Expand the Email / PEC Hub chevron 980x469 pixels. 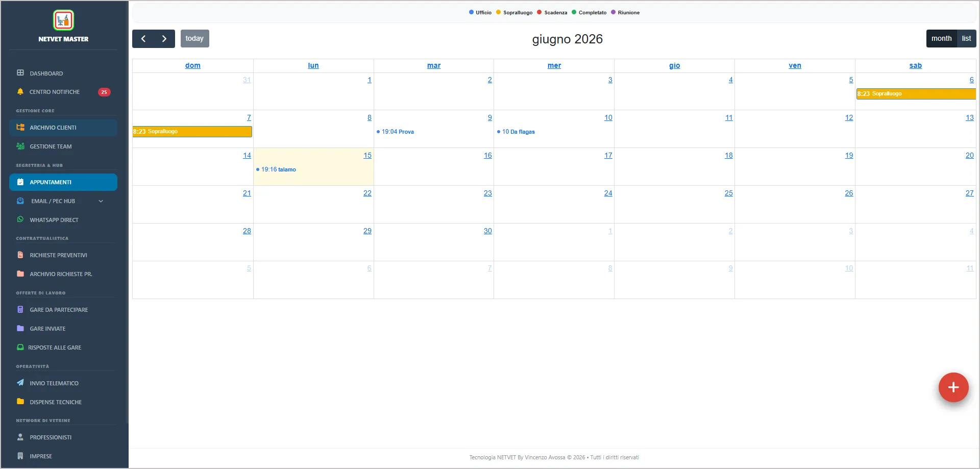point(101,201)
